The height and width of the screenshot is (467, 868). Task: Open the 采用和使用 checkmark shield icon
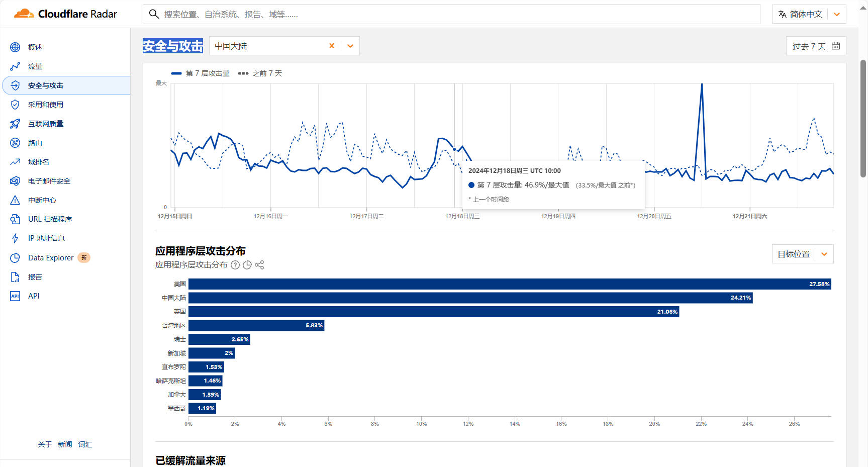click(x=15, y=105)
